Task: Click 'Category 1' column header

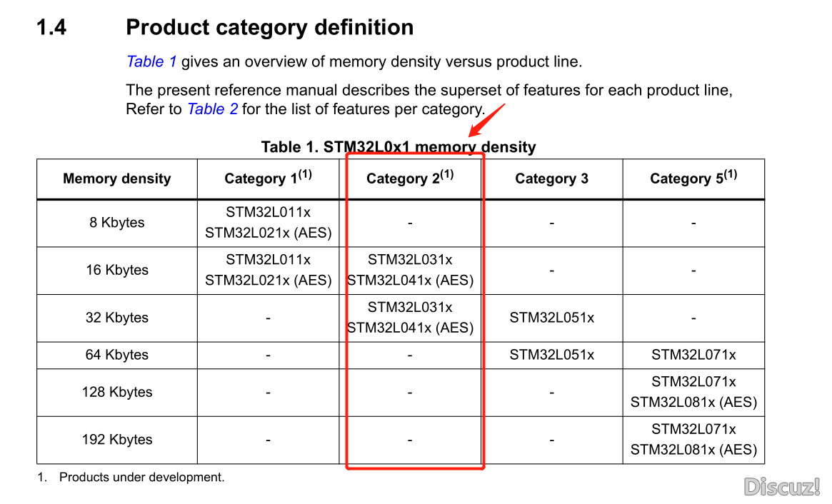Action: tap(268, 177)
